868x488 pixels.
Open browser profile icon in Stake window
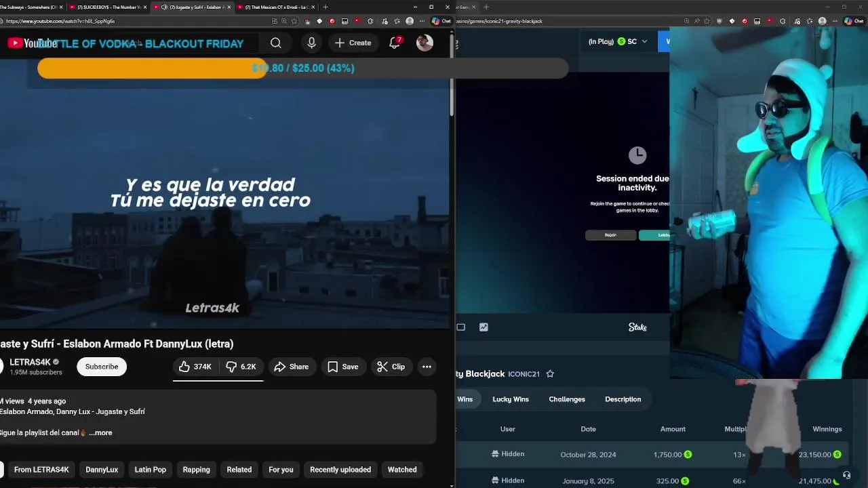[823, 21]
